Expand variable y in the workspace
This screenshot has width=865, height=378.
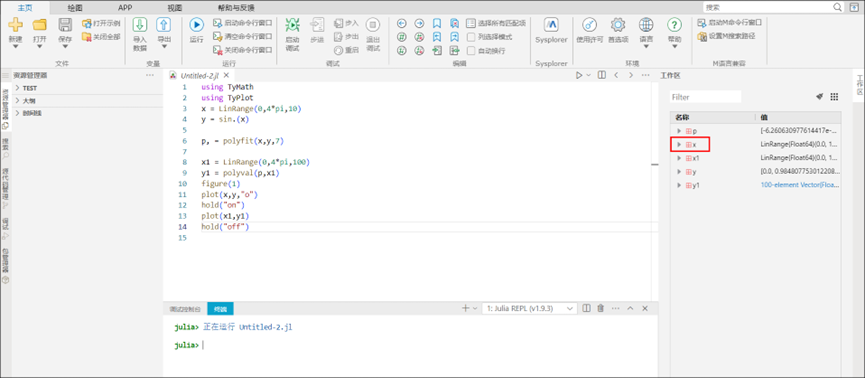click(x=680, y=172)
